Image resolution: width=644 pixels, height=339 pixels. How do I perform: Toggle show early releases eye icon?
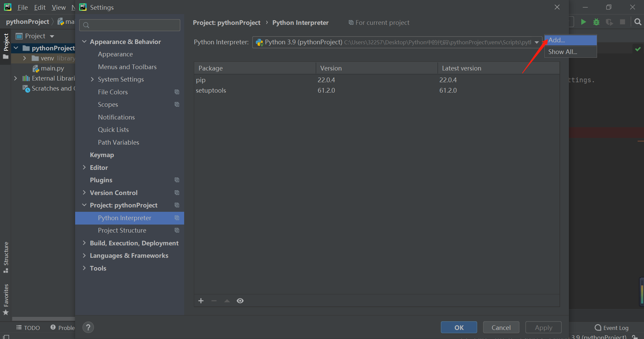240,301
